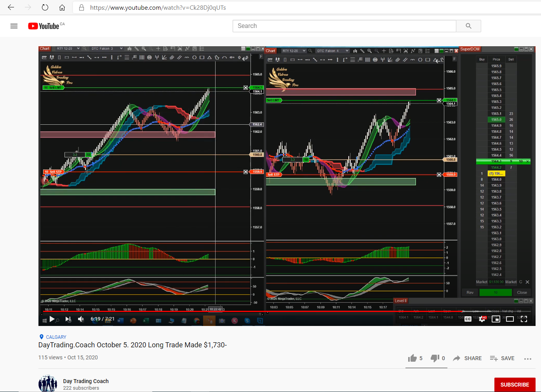Switch video to miniplayer

[x=496, y=319]
